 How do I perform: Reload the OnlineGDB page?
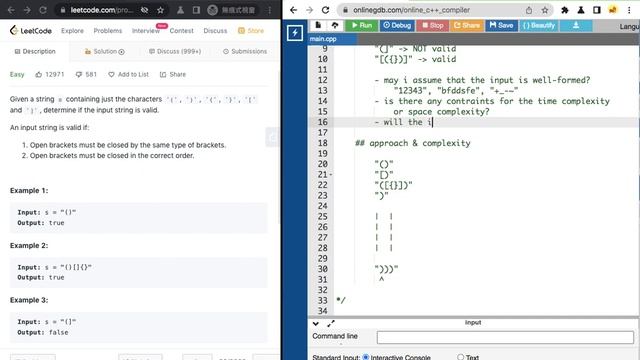coord(325,10)
